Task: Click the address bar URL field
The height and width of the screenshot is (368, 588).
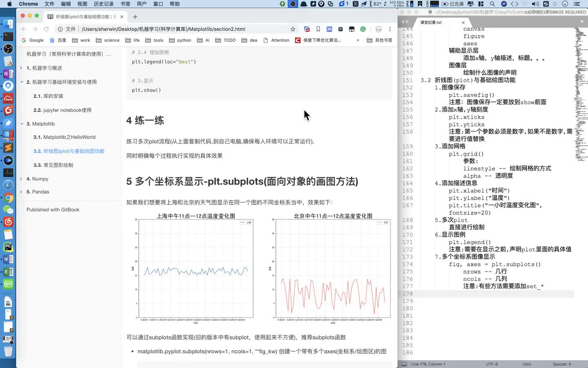Action: [x=176, y=29]
